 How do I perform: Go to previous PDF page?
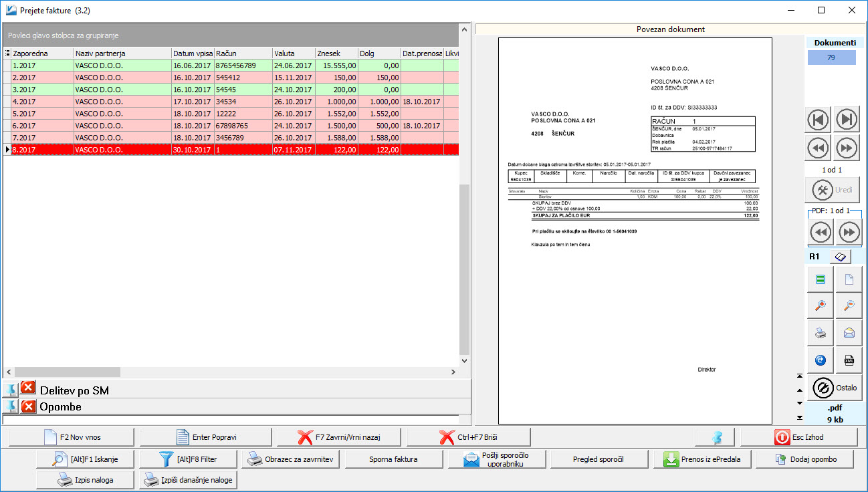(x=821, y=232)
